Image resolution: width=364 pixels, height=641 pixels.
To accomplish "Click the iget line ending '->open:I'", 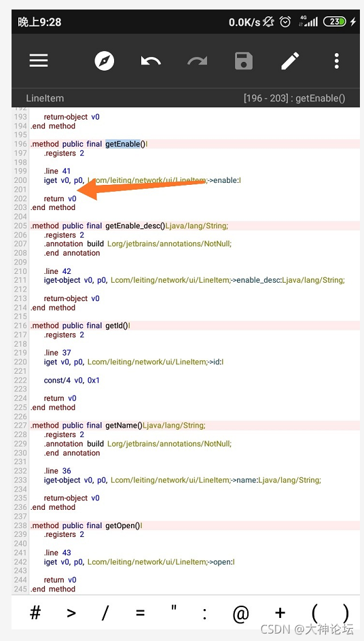I will click(x=139, y=562).
